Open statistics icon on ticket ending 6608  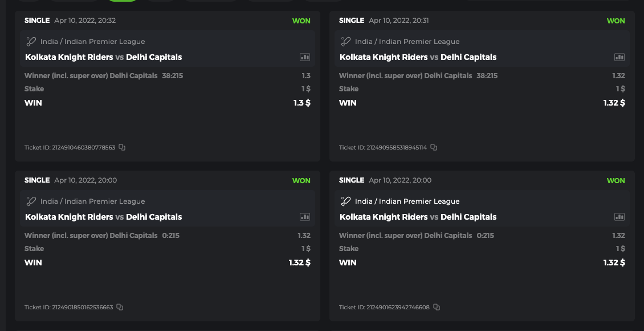pyautogui.click(x=619, y=217)
